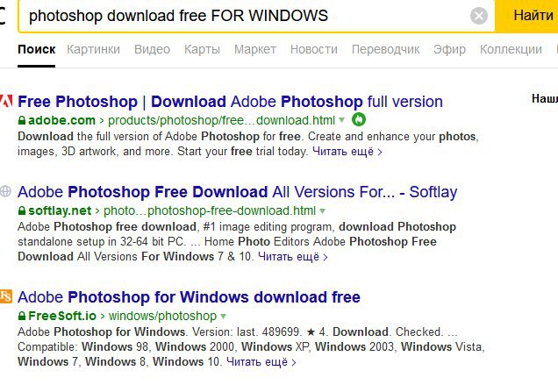This screenshot has width=558, height=392.
Task: Expand the dropdown arrow next to the FreeSoft.io URL
Action: point(224,317)
